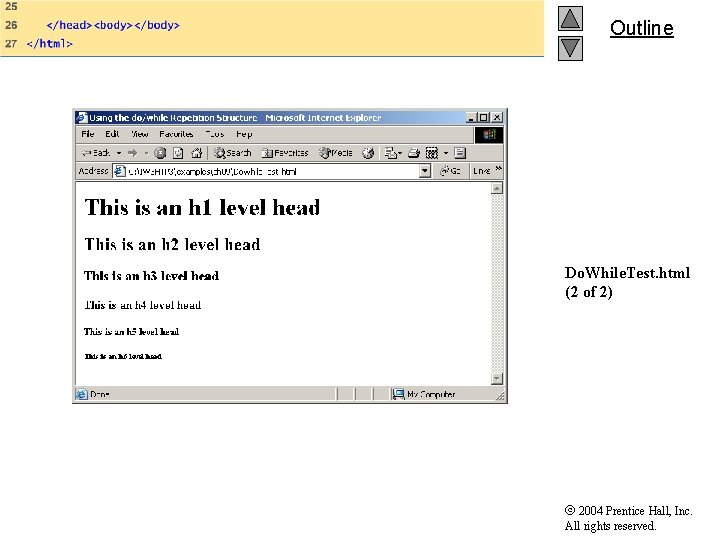Click the Media toolbar button

[x=336, y=153]
